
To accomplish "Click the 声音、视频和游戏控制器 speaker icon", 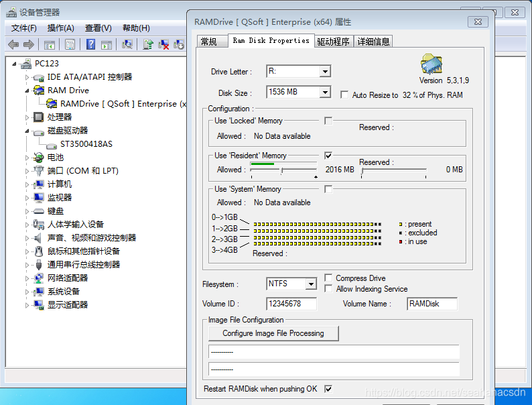I will click(38, 238).
